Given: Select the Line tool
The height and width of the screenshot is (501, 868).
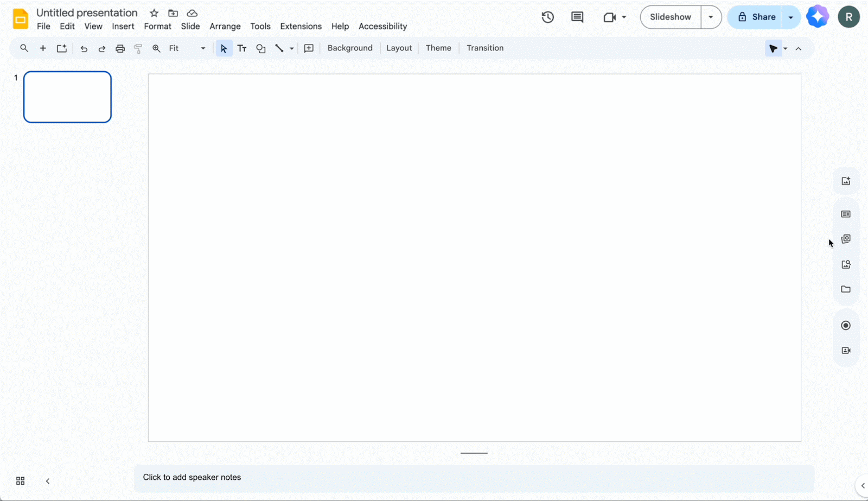Looking at the screenshot, I should pyautogui.click(x=278, y=48).
